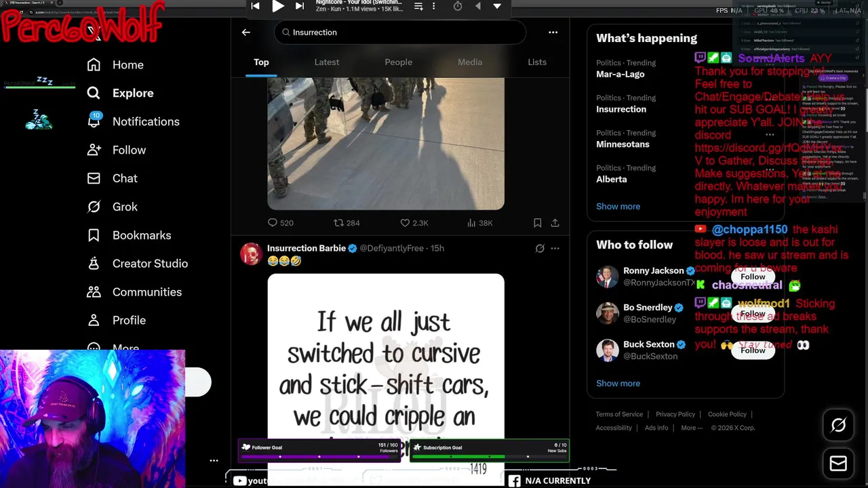Open floating messages envelope button
This screenshot has width=868, height=488.
838,464
